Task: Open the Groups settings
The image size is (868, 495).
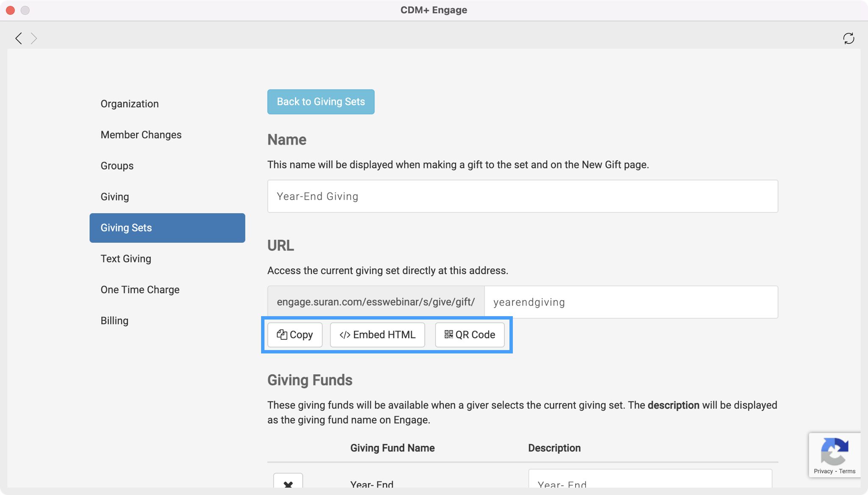Action: click(x=117, y=166)
